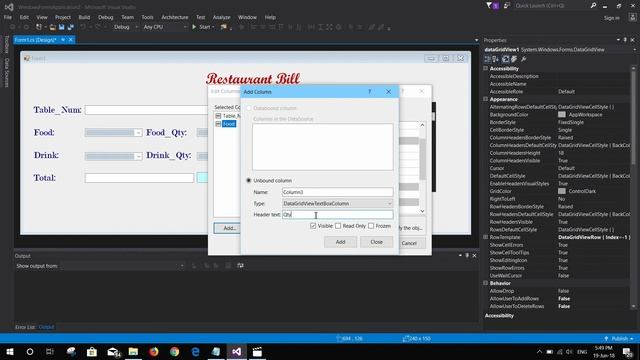Select the Unbound column radio button
Screen dimensions: 640x360
(249, 180)
